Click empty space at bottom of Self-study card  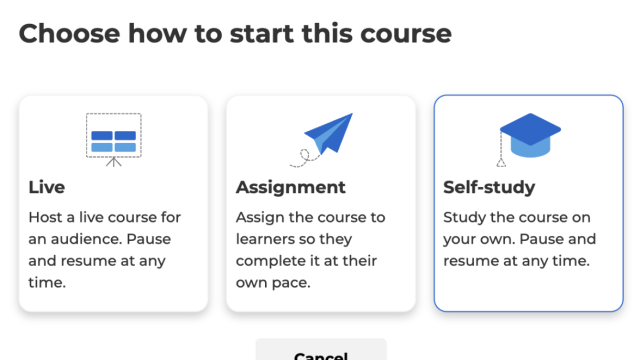pyautogui.click(x=529, y=291)
